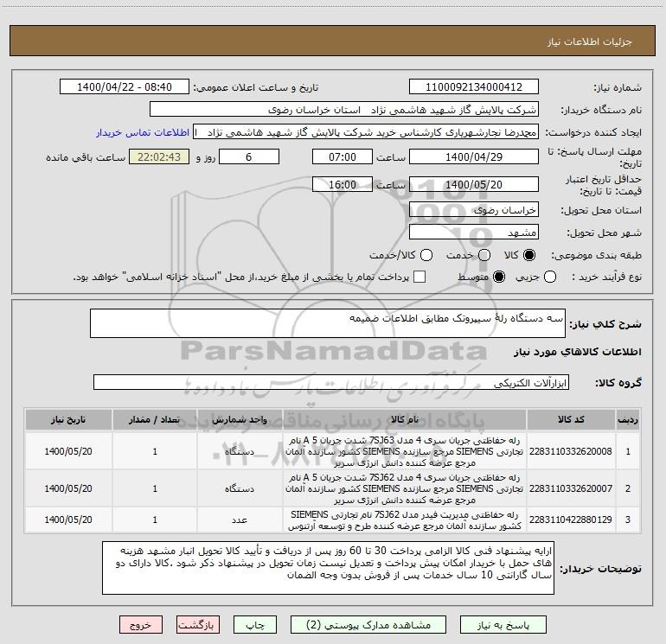Select the خدمت radio button
The image size is (666, 644).
484,255
